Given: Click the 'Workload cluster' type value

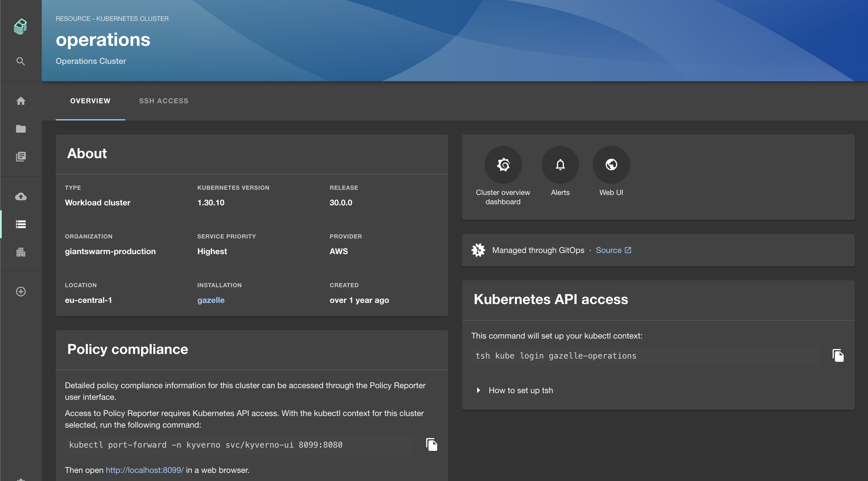Looking at the screenshot, I should click(98, 202).
